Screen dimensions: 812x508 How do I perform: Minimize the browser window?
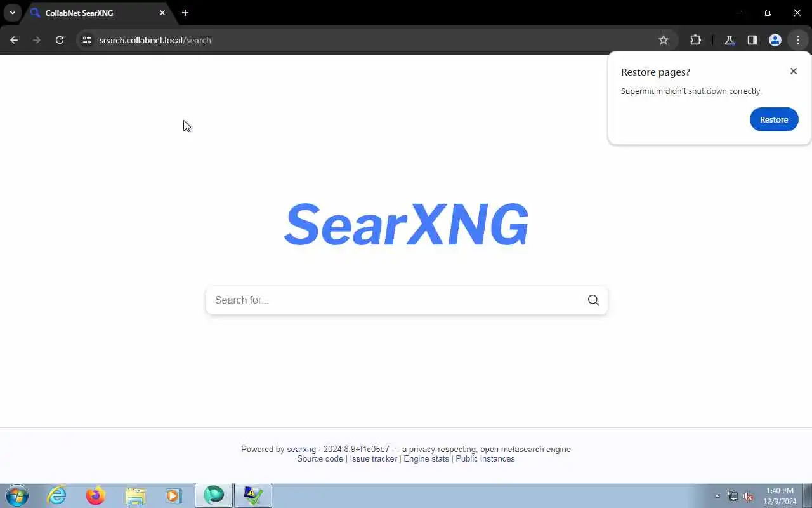tap(739, 13)
